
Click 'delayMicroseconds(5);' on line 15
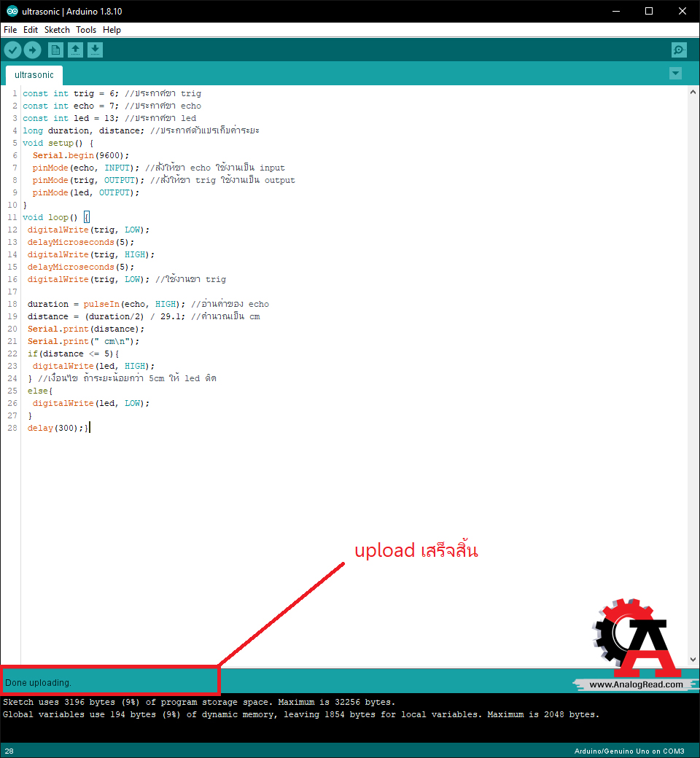coord(81,267)
